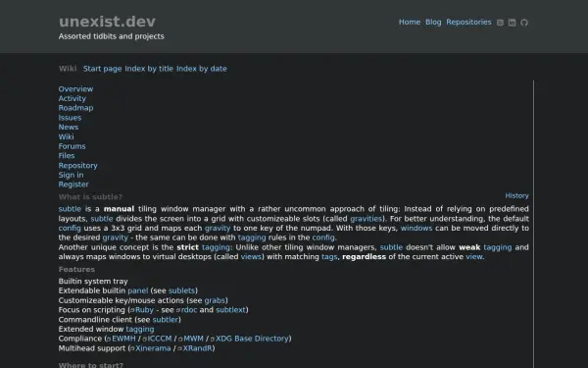
Task: Open gravity link after 'maps each'
Action: pyautogui.click(x=218, y=228)
